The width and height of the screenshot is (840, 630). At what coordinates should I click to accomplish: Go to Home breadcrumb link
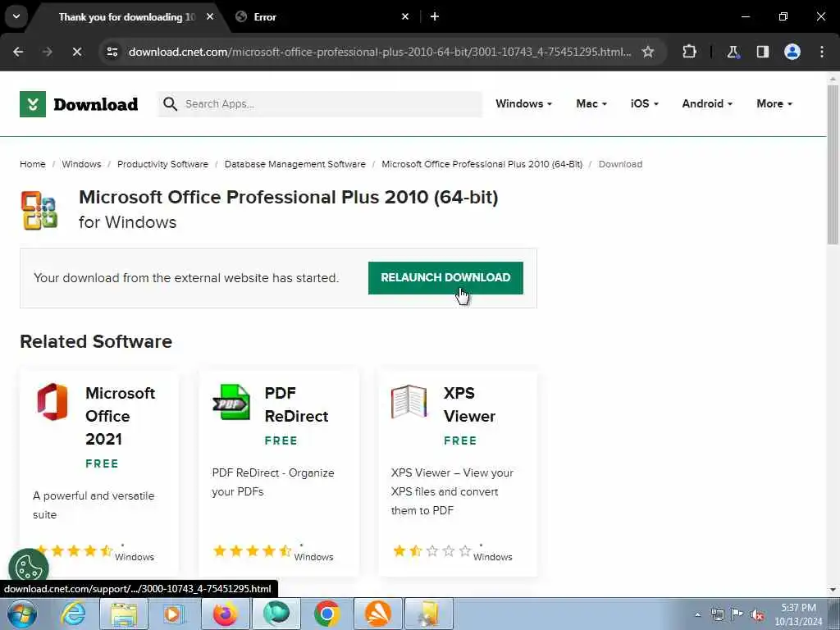pyautogui.click(x=33, y=164)
